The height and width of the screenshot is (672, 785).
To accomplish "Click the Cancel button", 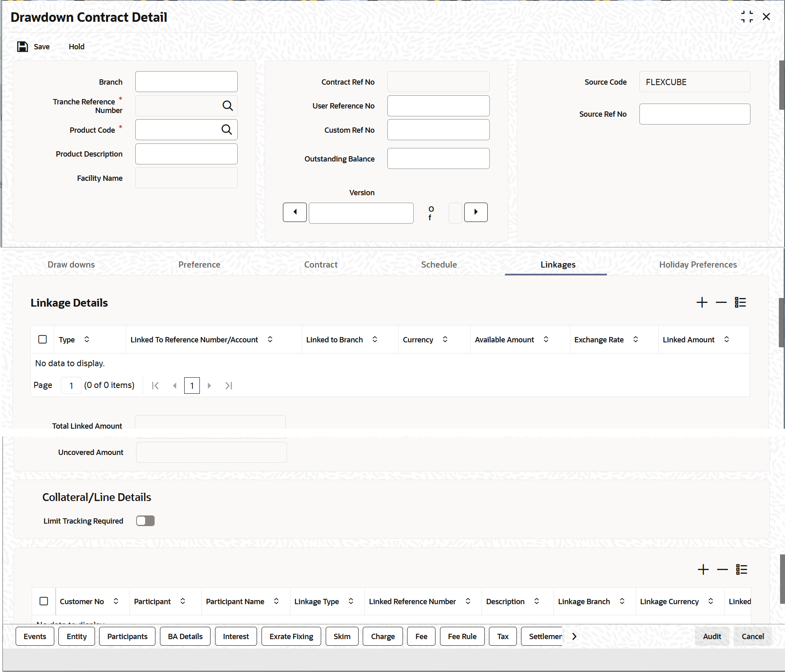I will pos(753,636).
